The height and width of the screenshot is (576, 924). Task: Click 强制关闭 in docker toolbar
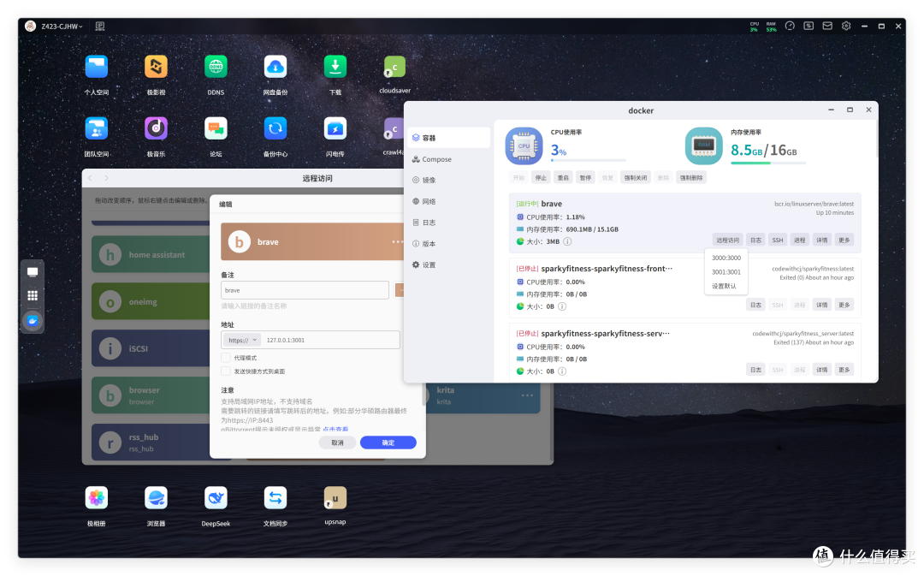point(635,177)
